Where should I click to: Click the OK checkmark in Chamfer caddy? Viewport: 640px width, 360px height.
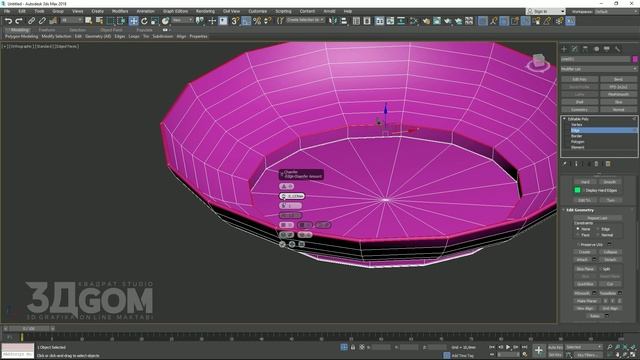[282, 244]
